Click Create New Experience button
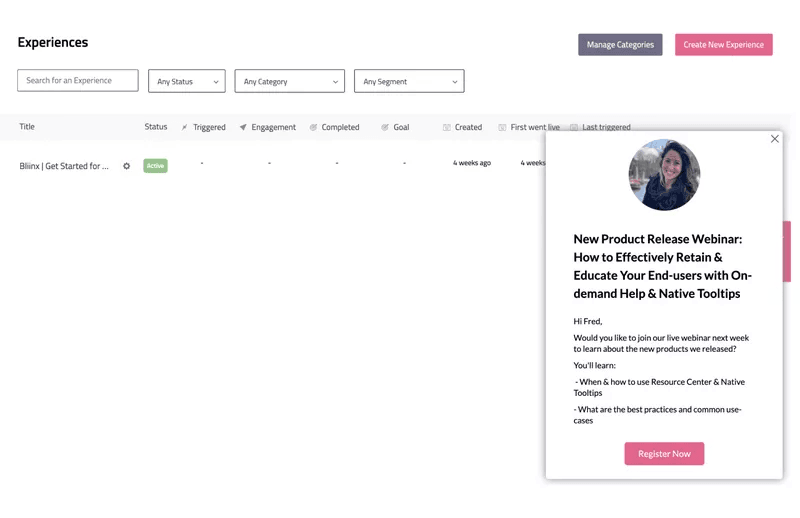The image size is (800, 518). (x=723, y=45)
